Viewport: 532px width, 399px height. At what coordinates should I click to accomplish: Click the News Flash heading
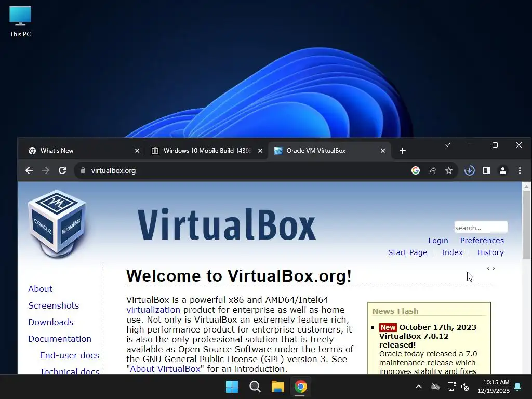pyautogui.click(x=395, y=311)
